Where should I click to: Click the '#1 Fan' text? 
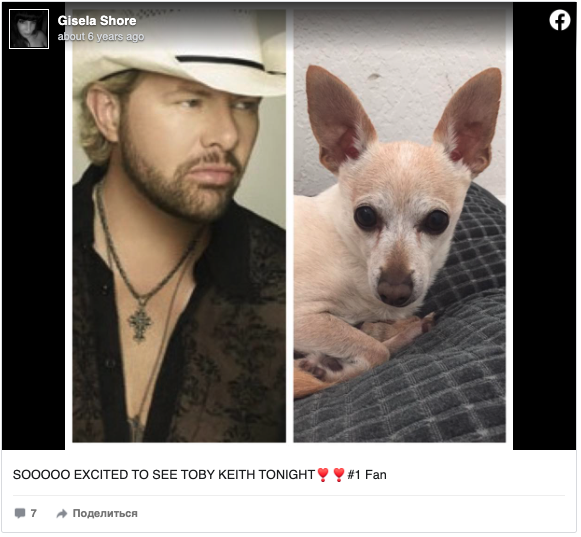367,475
